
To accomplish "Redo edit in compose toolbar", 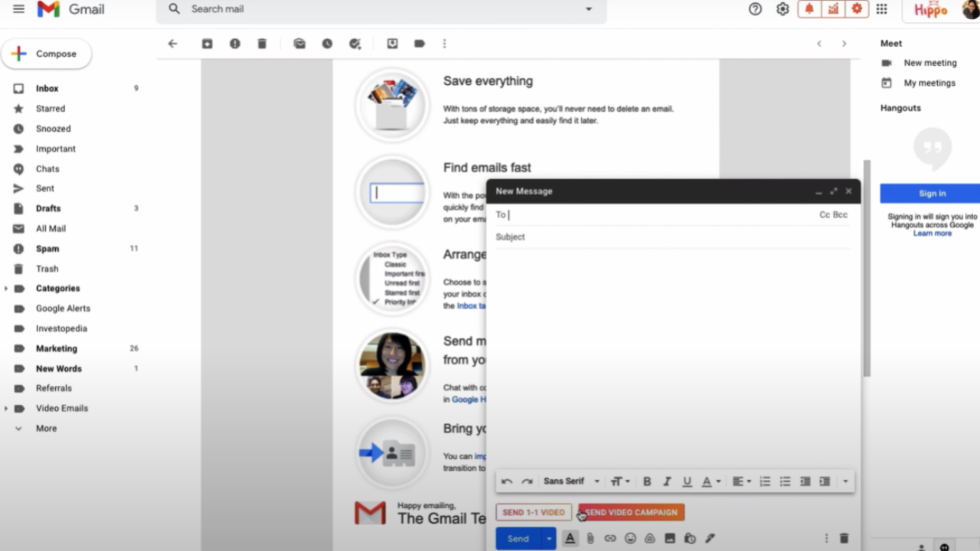I will pyautogui.click(x=527, y=481).
